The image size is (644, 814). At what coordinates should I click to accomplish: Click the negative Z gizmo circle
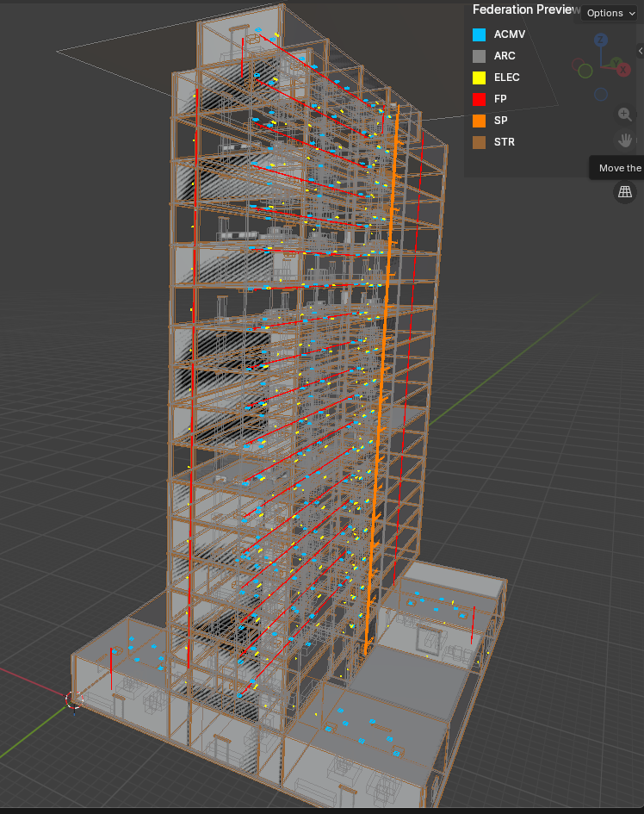(x=601, y=95)
